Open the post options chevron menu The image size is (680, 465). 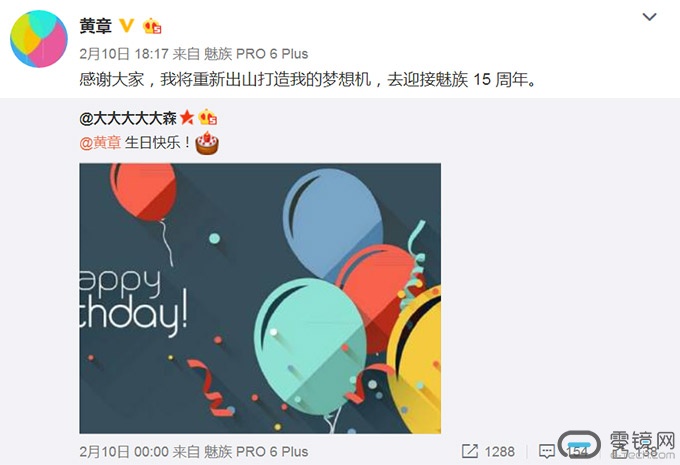click(649, 17)
